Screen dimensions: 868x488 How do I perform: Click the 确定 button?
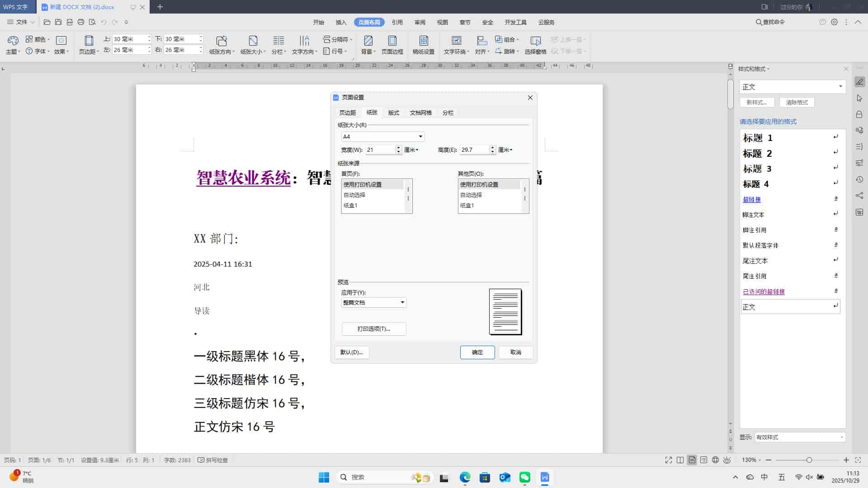click(477, 352)
